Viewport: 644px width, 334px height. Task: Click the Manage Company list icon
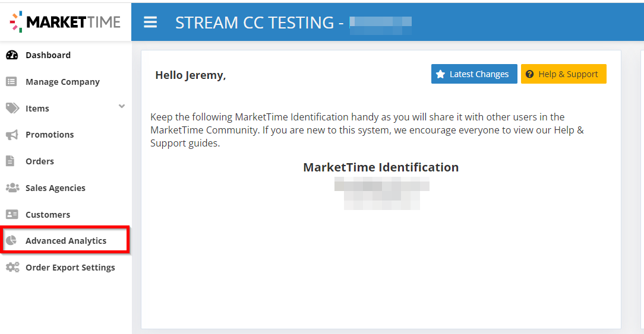[x=11, y=82]
